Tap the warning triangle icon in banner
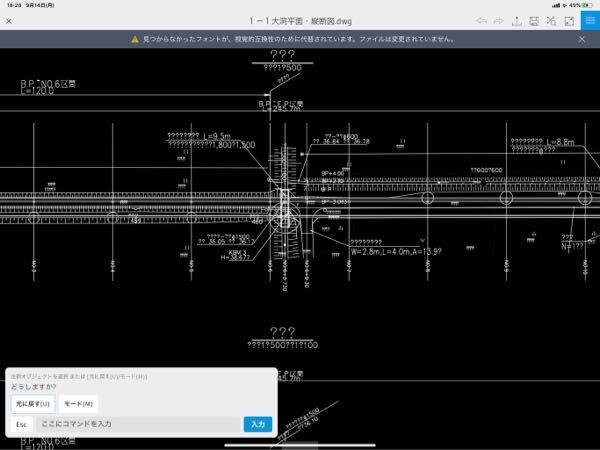 pyautogui.click(x=135, y=39)
